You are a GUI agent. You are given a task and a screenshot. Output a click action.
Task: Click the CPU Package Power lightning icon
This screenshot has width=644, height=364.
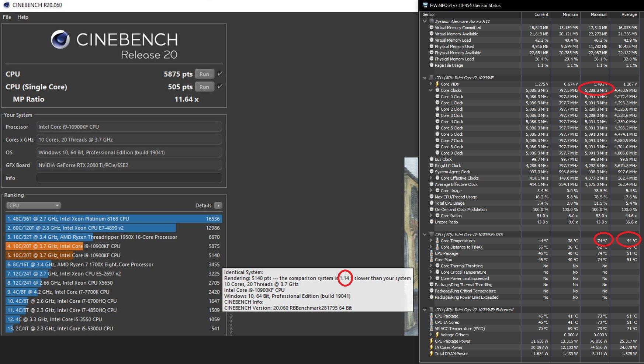(x=431, y=341)
